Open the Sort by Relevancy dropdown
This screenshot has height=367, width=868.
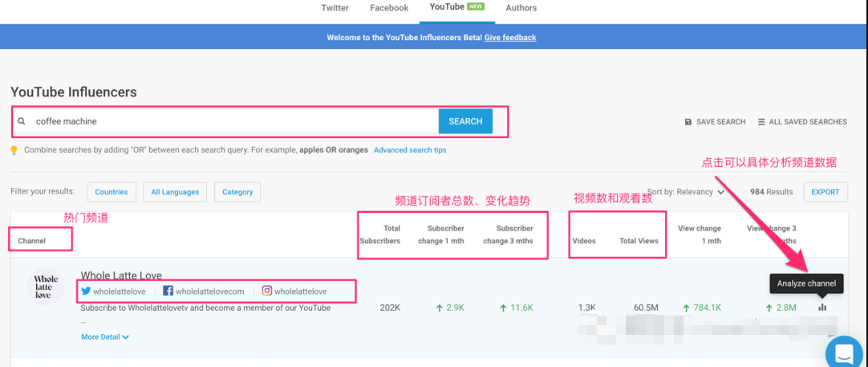coord(686,192)
